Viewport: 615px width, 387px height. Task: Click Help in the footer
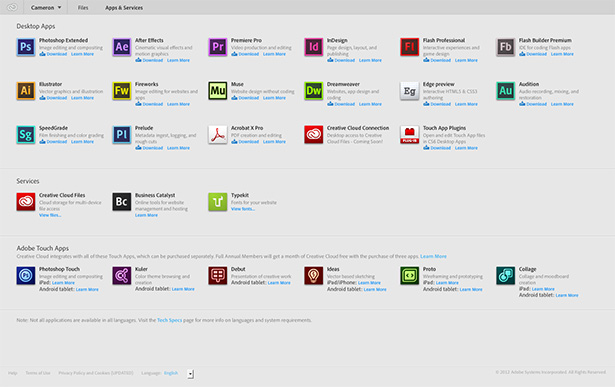(13, 373)
